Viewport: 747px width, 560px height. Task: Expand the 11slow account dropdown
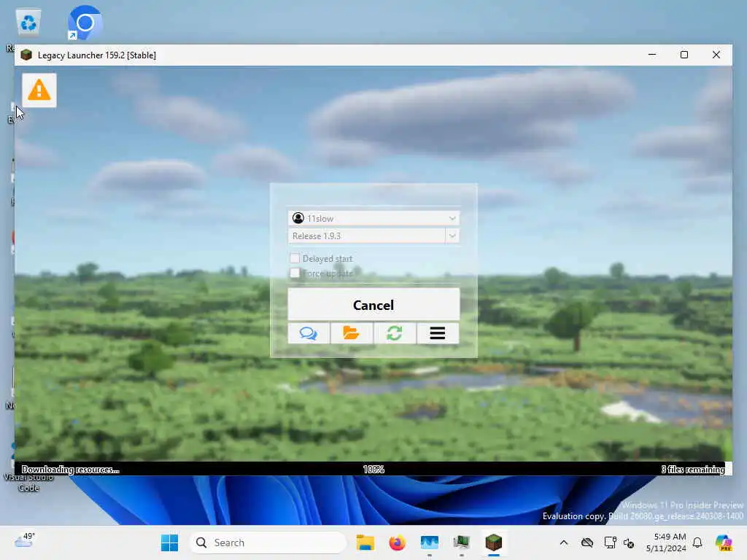coord(373,218)
